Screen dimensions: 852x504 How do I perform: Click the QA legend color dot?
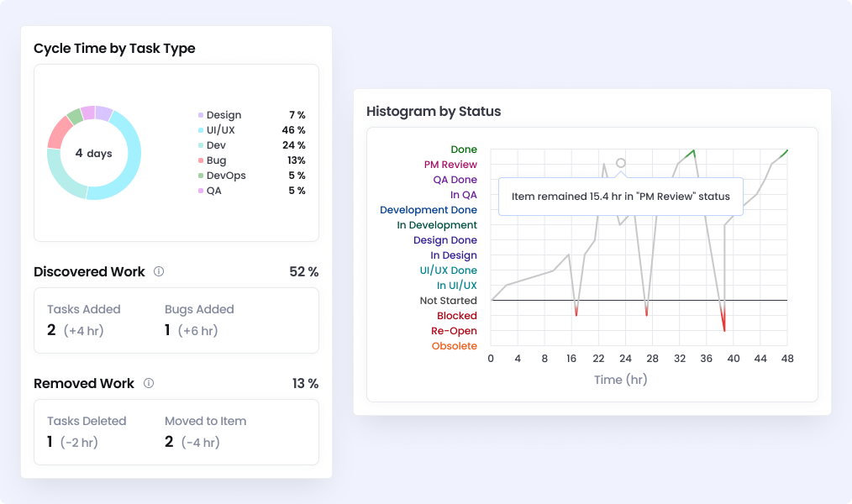(x=200, y=191)
